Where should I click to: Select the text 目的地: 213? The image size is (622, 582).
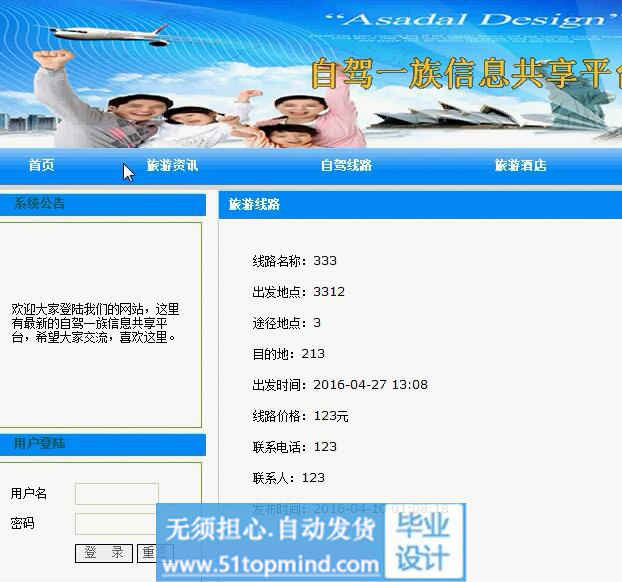pos(288,354)
